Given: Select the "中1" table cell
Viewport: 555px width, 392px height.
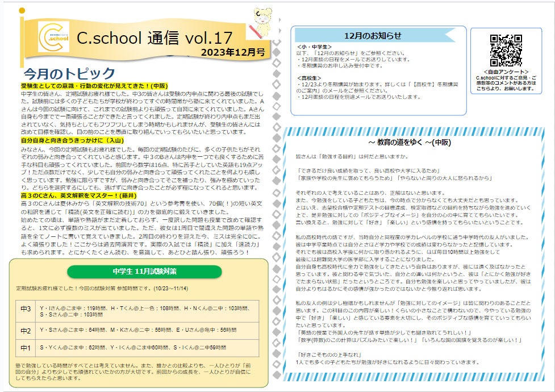Looking at the screenshot, I should (26, 348).
